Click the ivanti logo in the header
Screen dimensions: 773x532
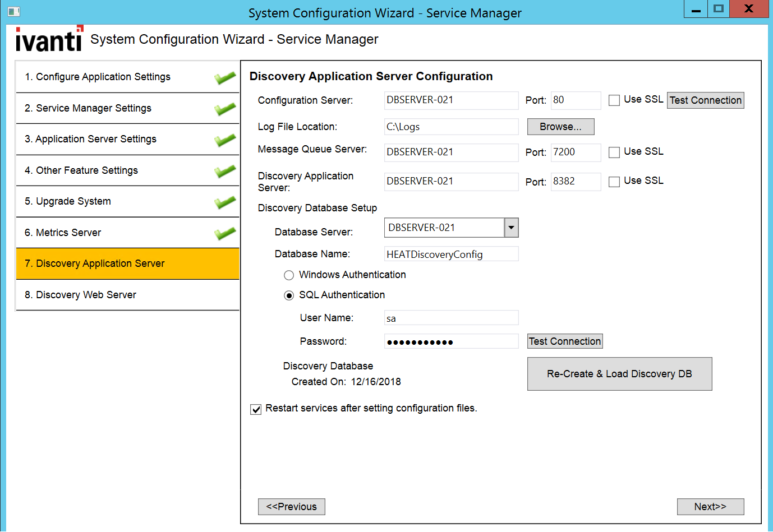click(49, 39)
